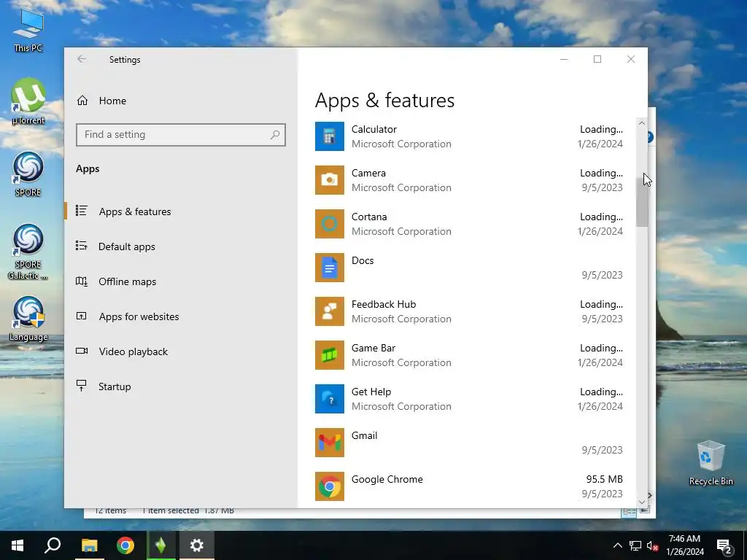Open File Explorer from the taskbar
Image resolution: width=747 pixels, height=560 pixels.
(x=89, y=545)
